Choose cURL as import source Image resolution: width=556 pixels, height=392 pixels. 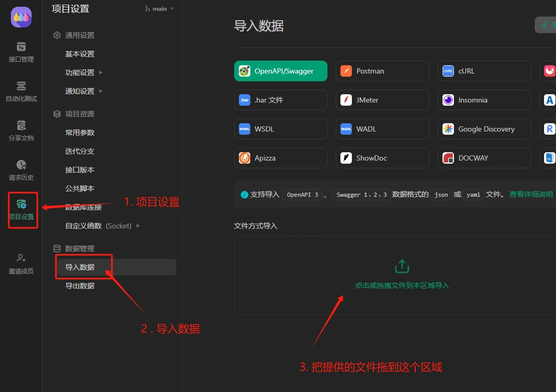[483, 70]
